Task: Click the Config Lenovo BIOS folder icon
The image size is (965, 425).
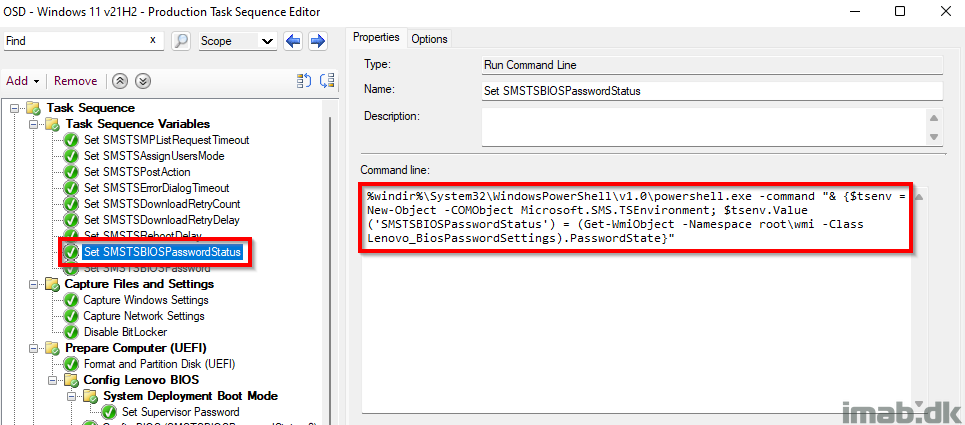Action: pos(71,381)
